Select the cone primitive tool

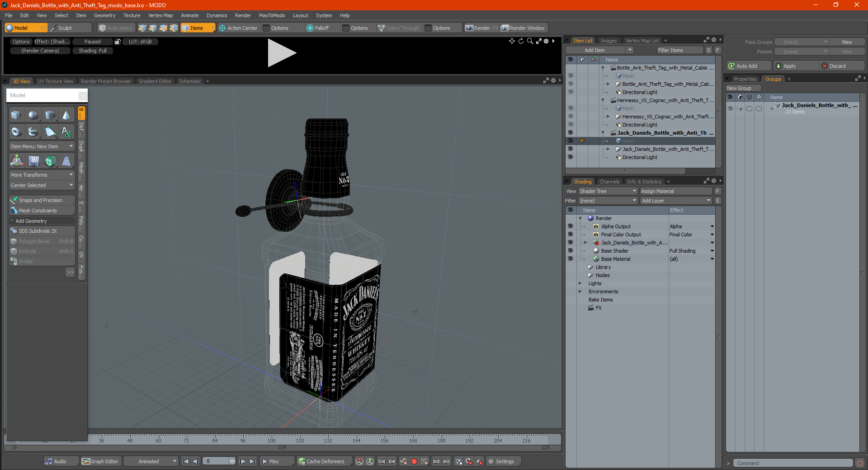pyautogui.click(x=66, y=115)
